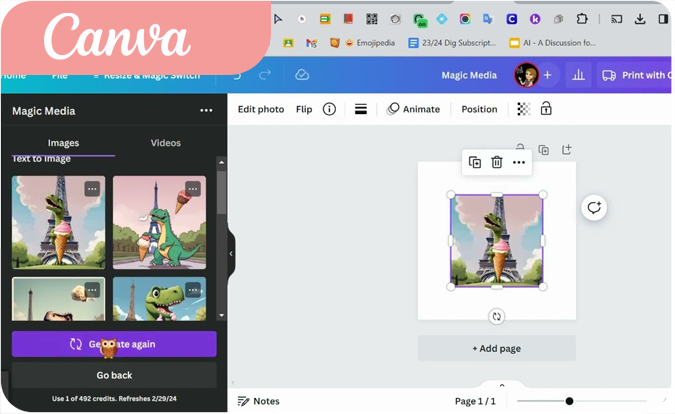
Task: Select the Images tab
Action: (63, 143)
